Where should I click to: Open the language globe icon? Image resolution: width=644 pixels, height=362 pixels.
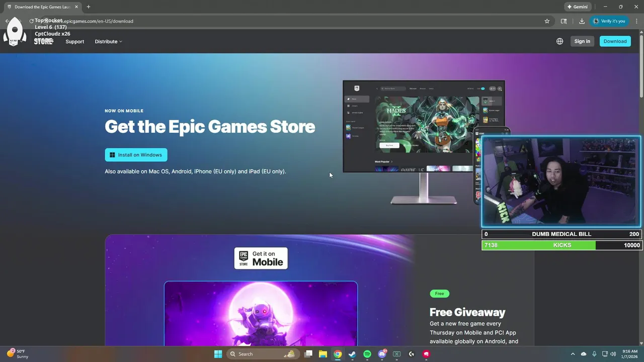point(559,41)
